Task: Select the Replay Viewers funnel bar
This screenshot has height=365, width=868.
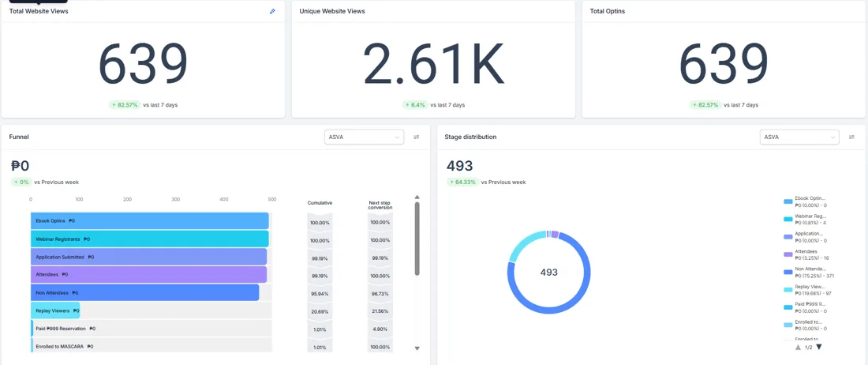Action: [55, 310]
